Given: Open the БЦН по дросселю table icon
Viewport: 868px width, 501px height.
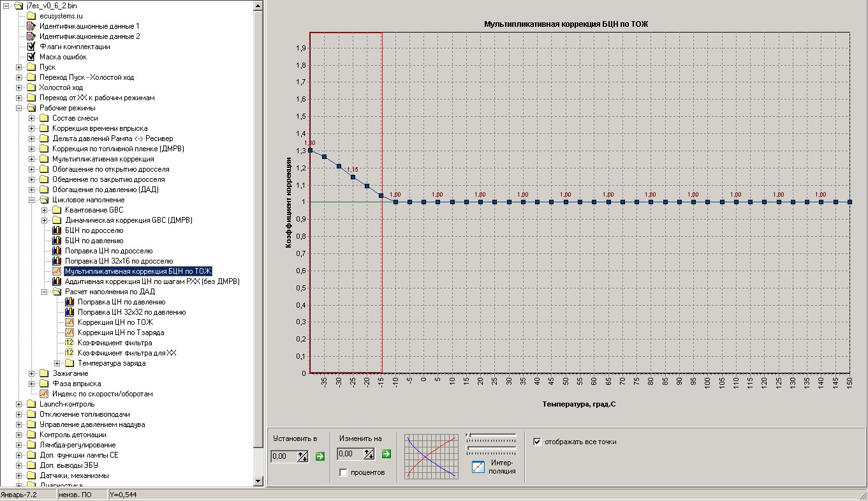Looking at the screenshot, I should (x=57, y=230).
